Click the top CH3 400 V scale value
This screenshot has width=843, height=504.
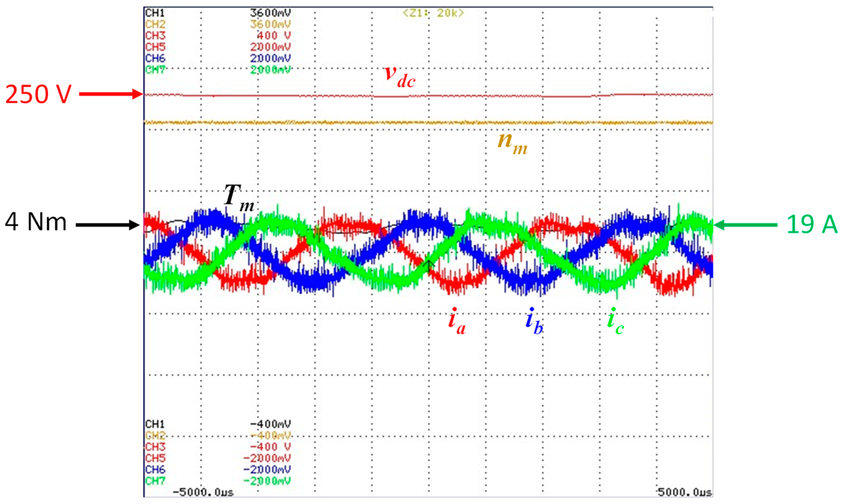point(274,35)
